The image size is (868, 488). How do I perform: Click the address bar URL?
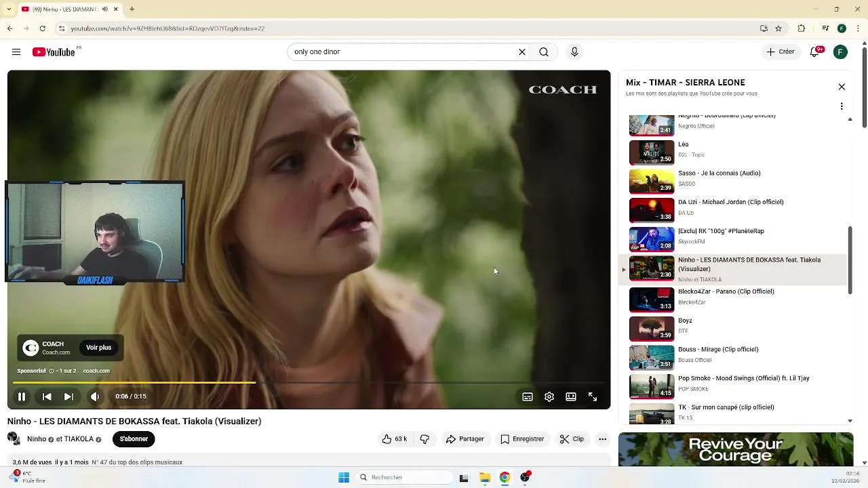click(x=167, y=28)
